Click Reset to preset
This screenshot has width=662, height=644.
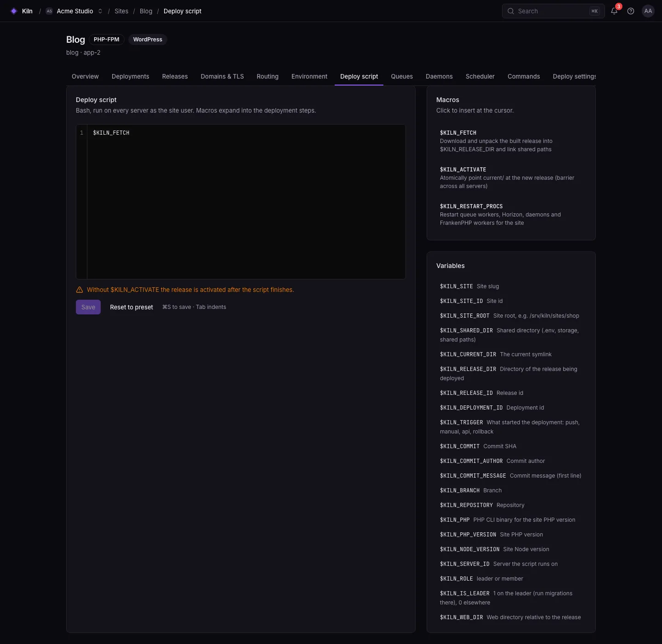coord(131,307)
